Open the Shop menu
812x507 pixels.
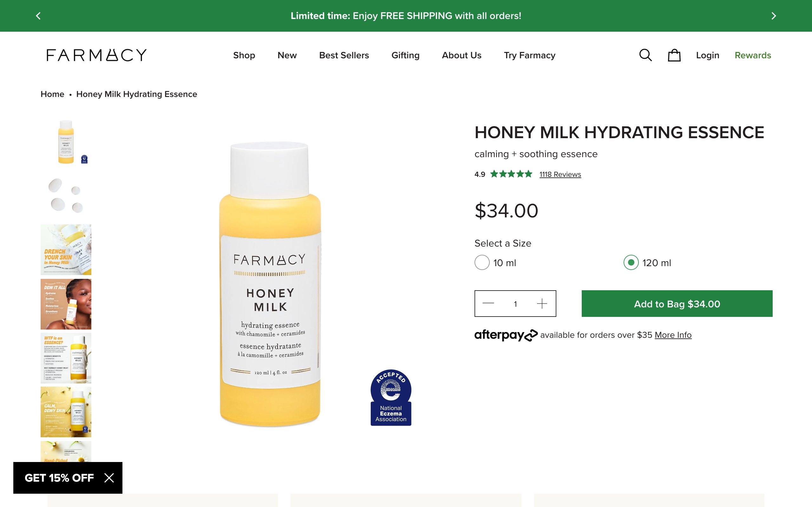point(244,55)
